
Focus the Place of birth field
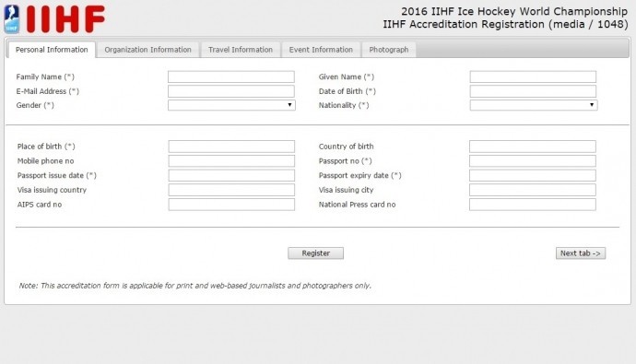tap(231, 147)
